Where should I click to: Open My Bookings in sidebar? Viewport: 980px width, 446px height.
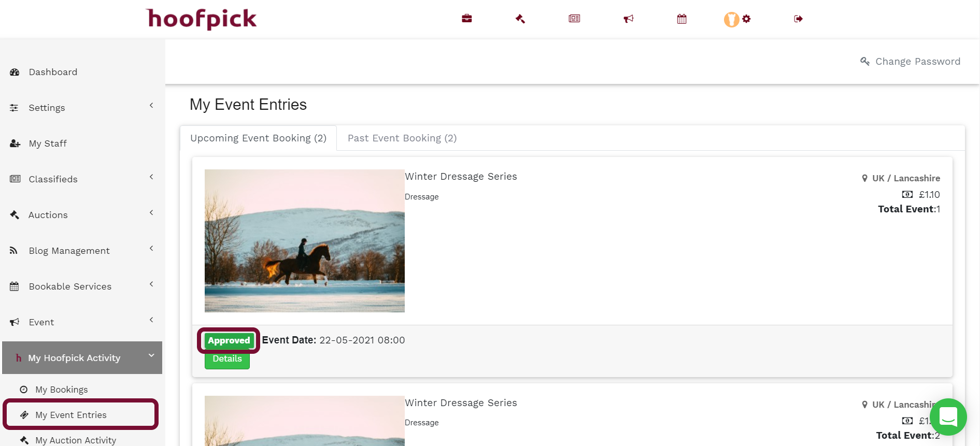[x=61, y=390]
